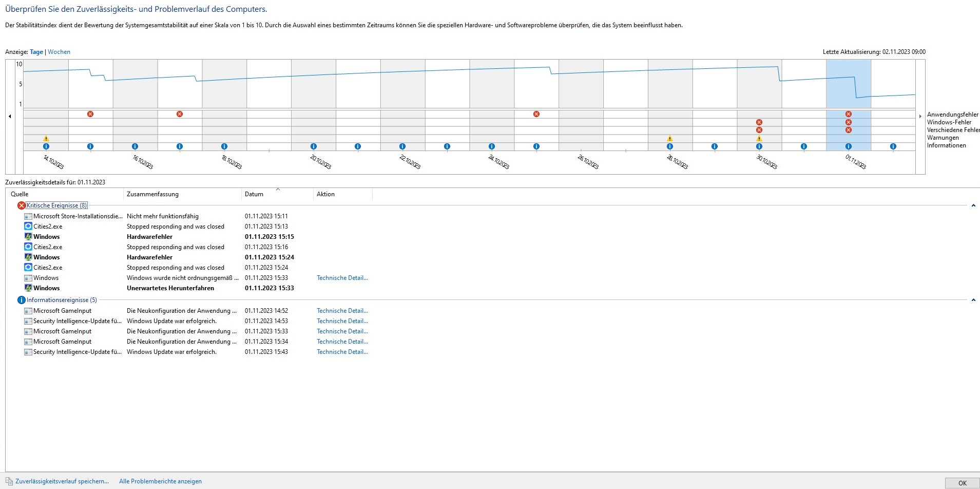
Task: Select information icon on 28.10.2023
Action: [x=670, y=146]
